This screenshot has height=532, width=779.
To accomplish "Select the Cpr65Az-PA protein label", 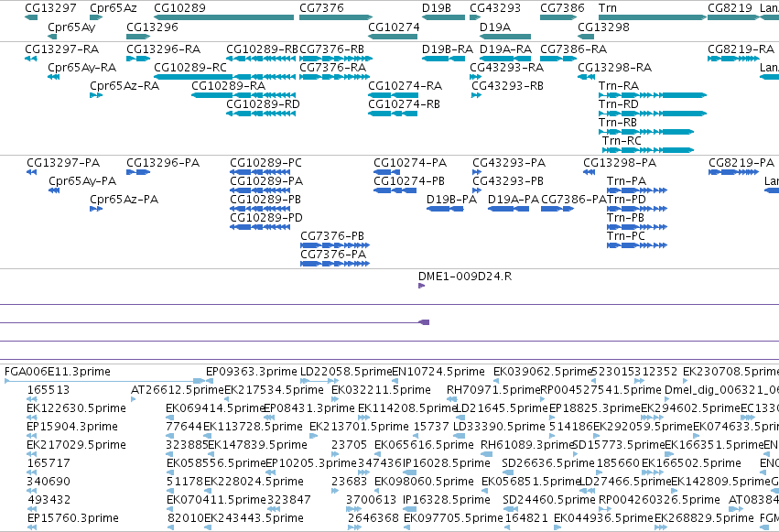I will point(124,200).
